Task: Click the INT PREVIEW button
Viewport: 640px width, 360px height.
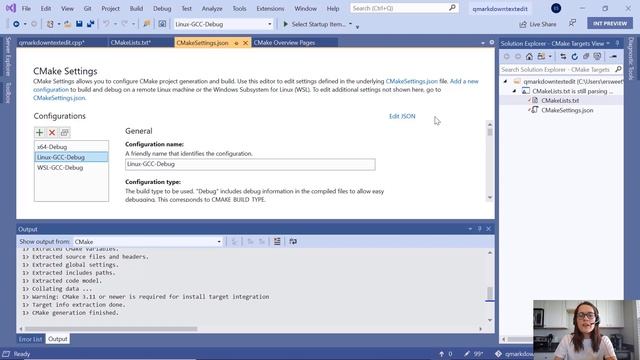Action: click(610, 24)
